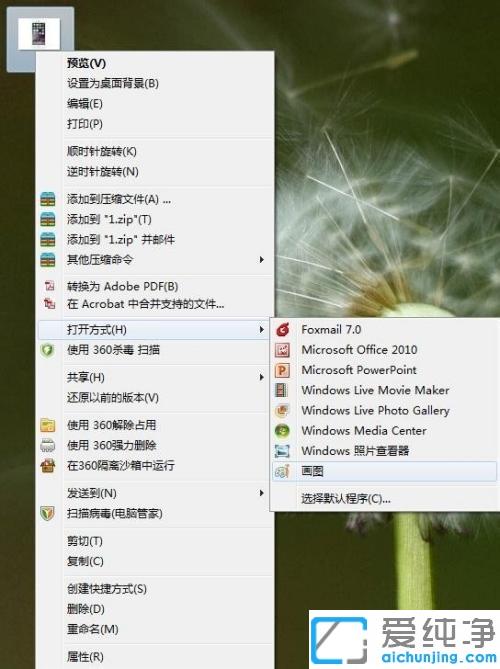
Task: Click the 360杀毒 shield icon
Action: coord(47,350)
